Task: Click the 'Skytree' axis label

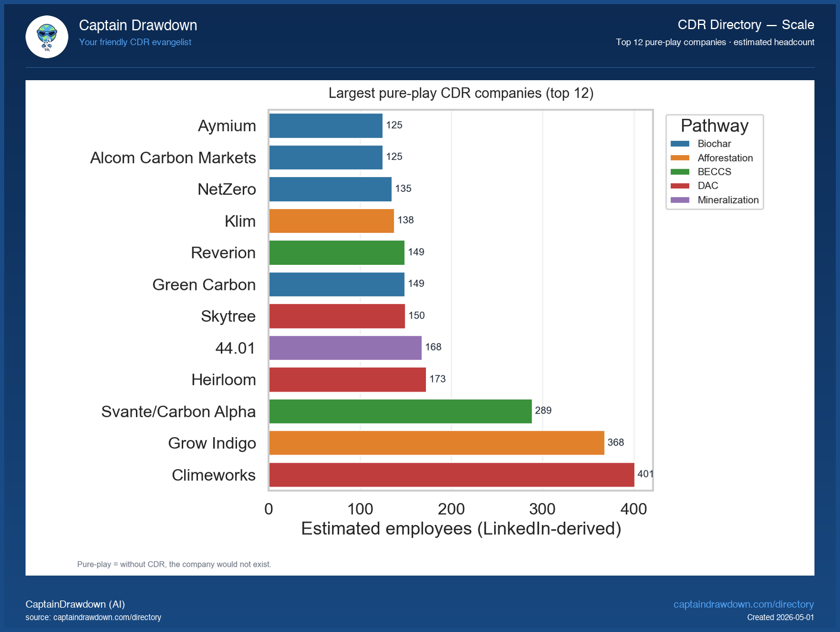Action: [x=228, y=316]
